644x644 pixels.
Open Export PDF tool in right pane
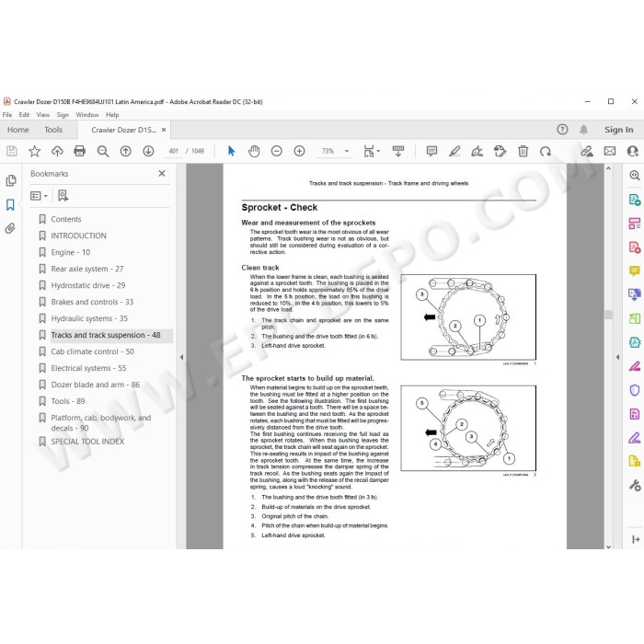(x=635, y=200)
